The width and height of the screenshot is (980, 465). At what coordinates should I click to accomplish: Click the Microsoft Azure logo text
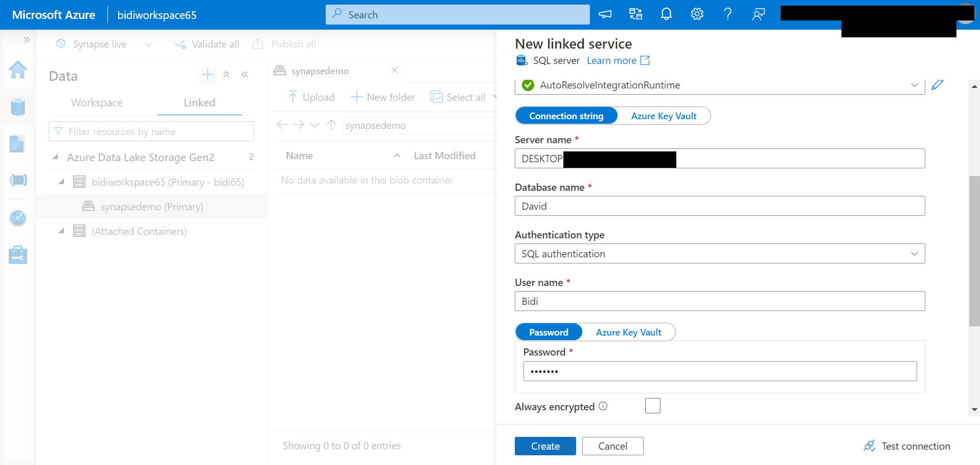click(53, 15)
